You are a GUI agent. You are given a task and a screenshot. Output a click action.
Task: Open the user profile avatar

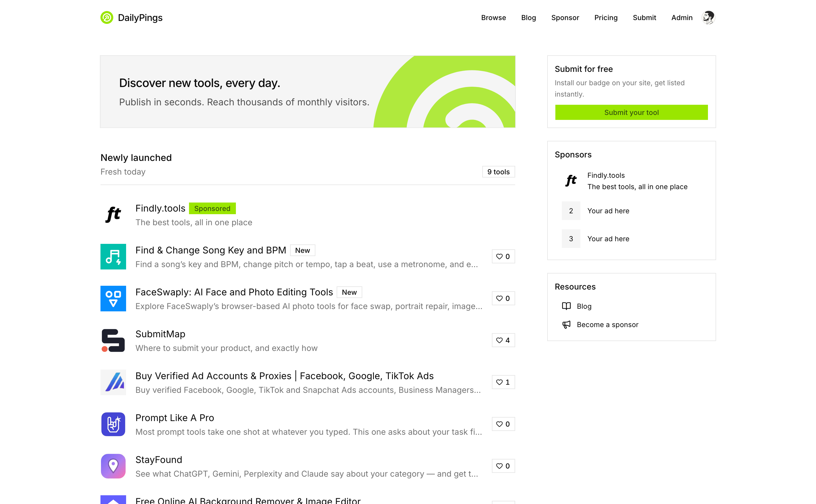pyautogui.click(x=708, y=18)
